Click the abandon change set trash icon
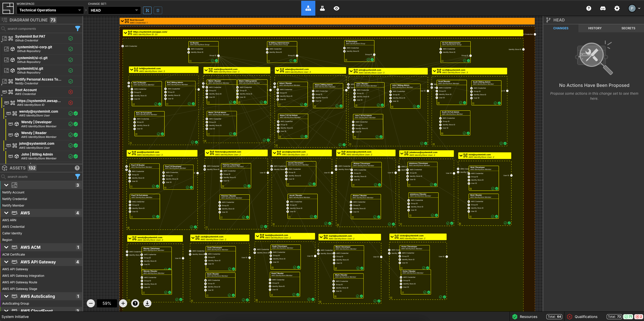This screenshot has height=321, width=644. pos(158,10)
